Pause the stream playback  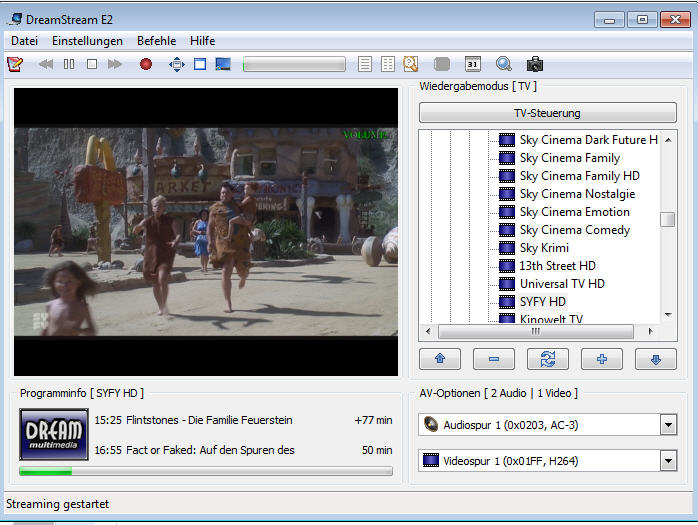point(69,64)
